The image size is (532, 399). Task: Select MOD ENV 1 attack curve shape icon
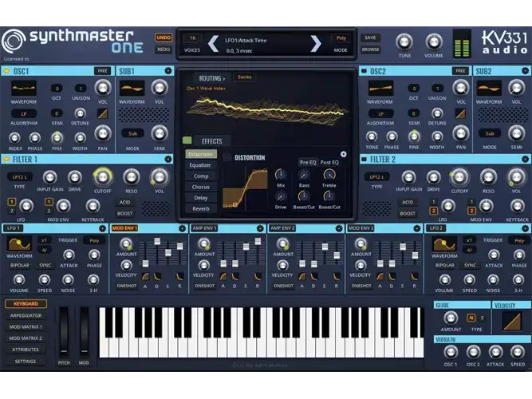[x=145, y=276]
